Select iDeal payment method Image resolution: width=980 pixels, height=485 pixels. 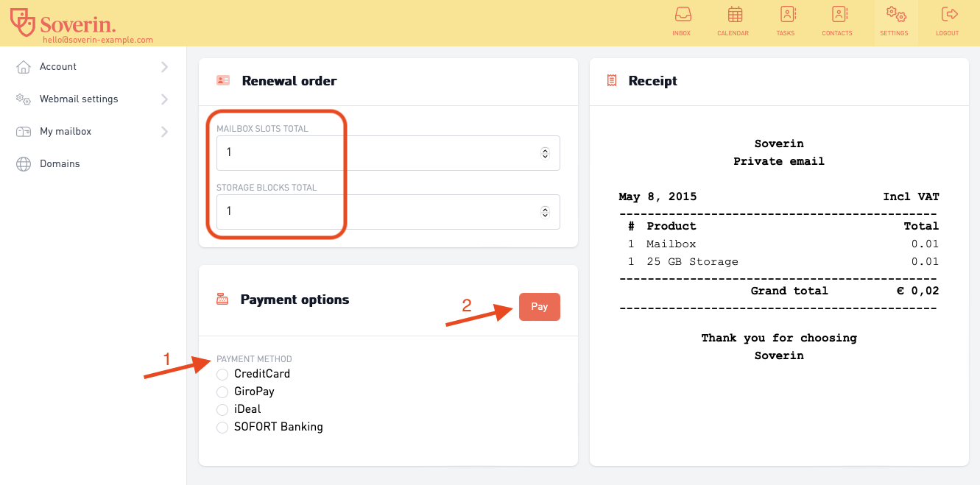[x=222, y=410]
